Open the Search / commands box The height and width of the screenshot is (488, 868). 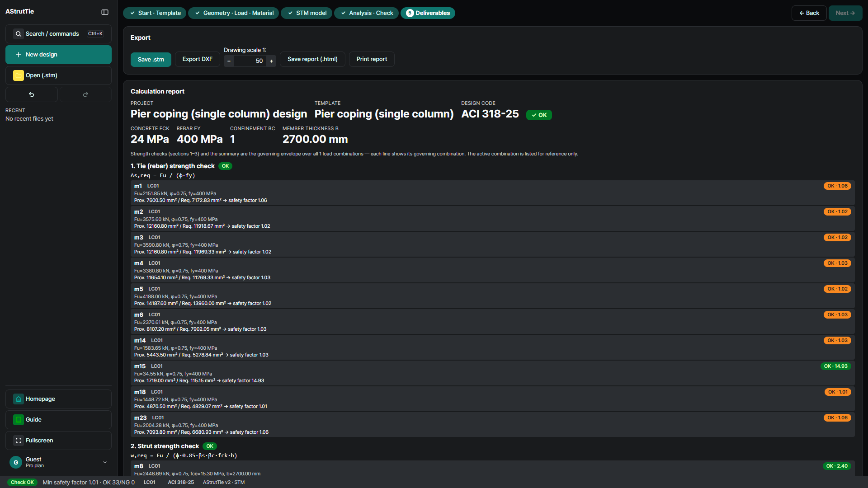pos(58,34)
